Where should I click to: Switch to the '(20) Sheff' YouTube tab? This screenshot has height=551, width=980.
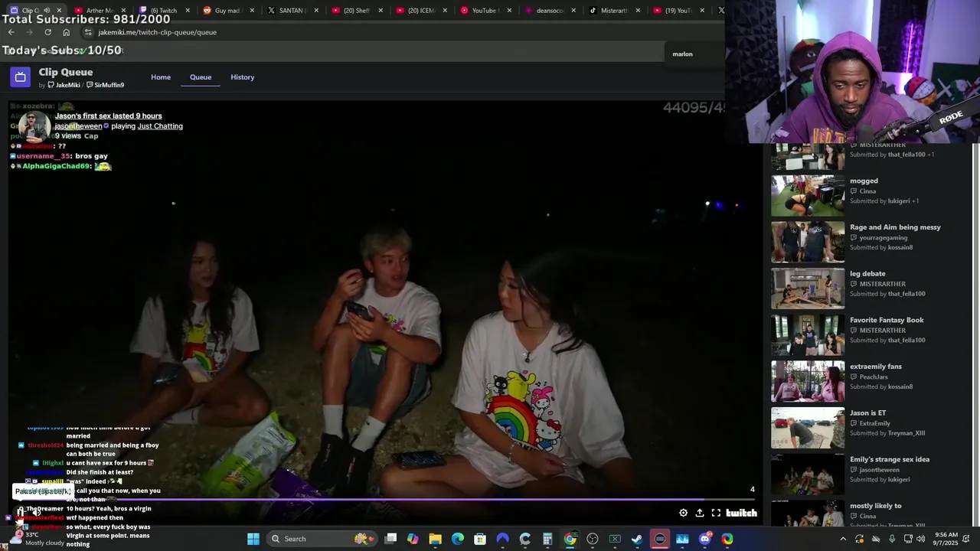356,11
